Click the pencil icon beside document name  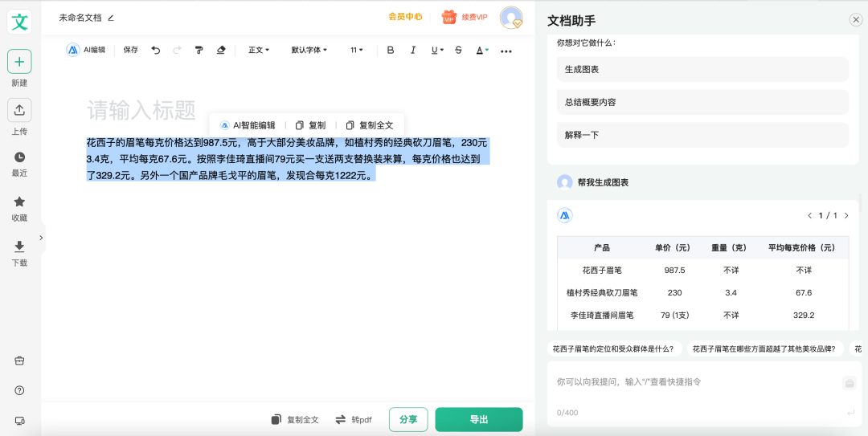[111, 18]
